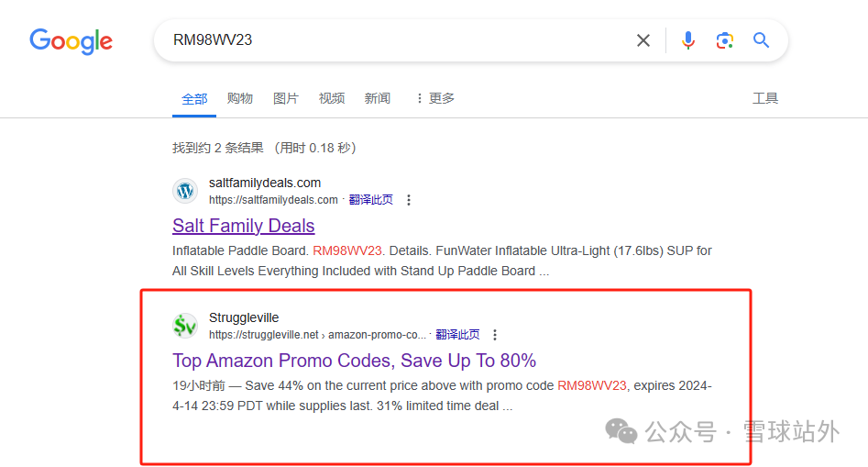Screen dimensions: 868x467
Task: Click the Google logo
Action: (x=71, y=41)
